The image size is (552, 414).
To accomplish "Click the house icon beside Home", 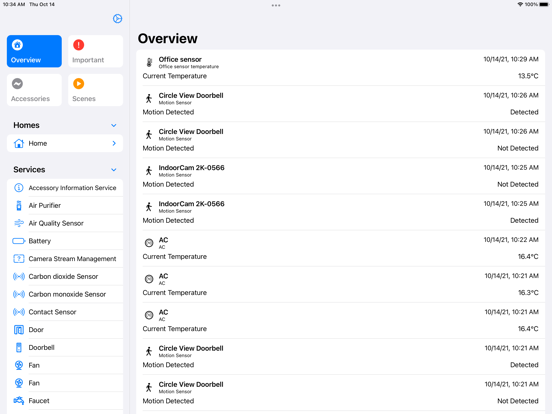I will 19,143.
